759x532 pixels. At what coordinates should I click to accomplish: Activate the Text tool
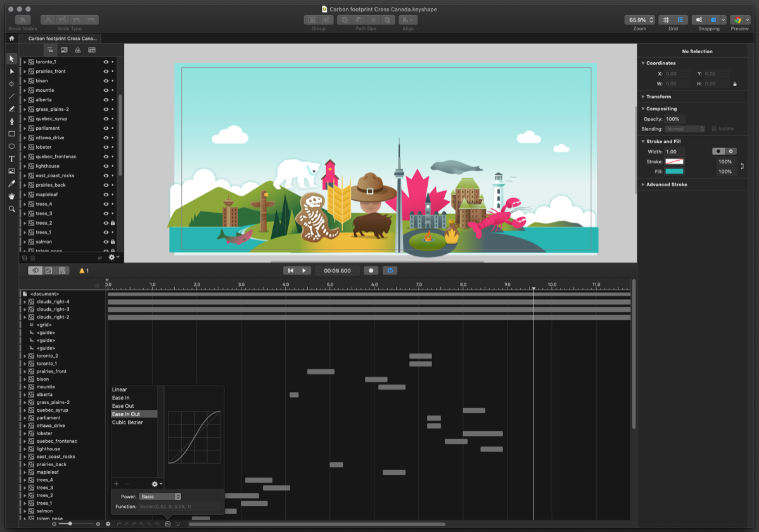coord(11,159)
